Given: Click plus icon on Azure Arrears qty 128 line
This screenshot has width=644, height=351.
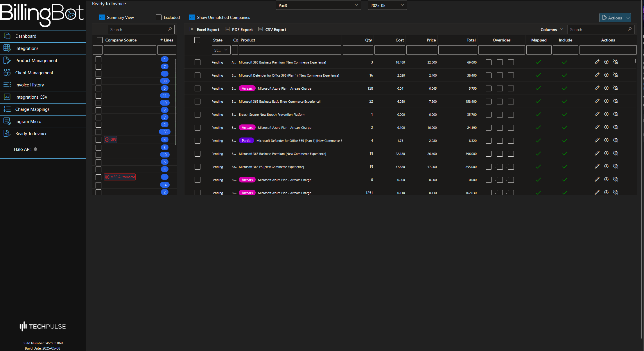Looking at the screenshot, I should pos(606,88).
